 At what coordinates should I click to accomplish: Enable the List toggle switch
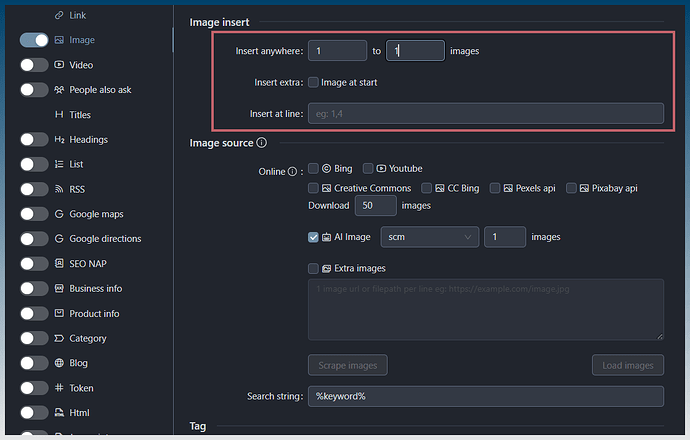pos(34,164)
